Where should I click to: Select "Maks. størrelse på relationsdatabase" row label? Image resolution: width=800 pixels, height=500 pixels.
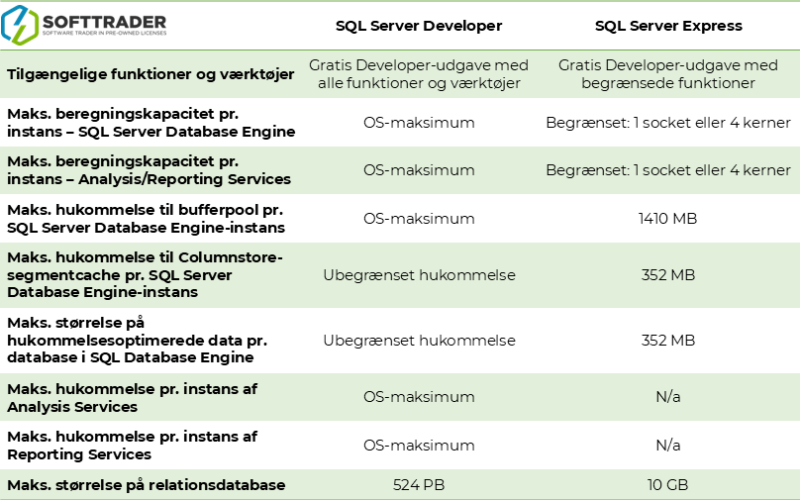point(146,485)
